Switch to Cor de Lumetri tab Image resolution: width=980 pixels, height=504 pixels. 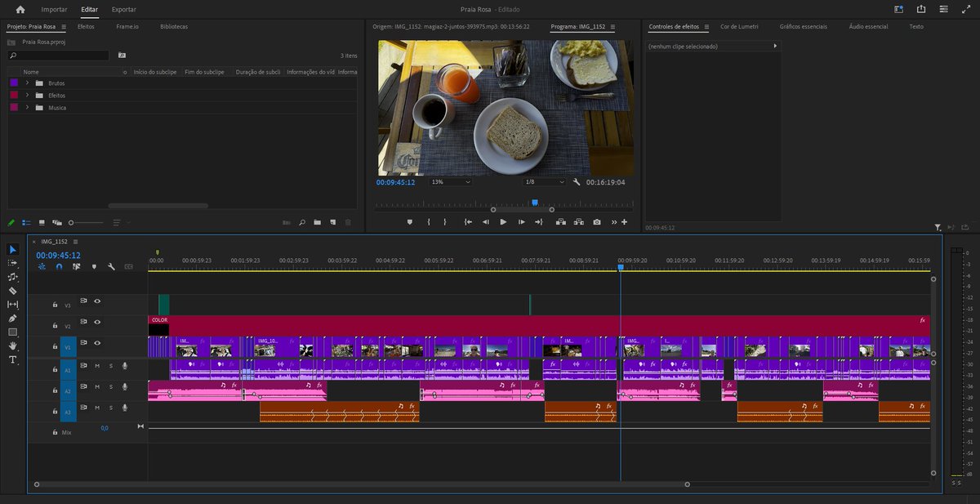pyautogui.click(x=739, y=26)
